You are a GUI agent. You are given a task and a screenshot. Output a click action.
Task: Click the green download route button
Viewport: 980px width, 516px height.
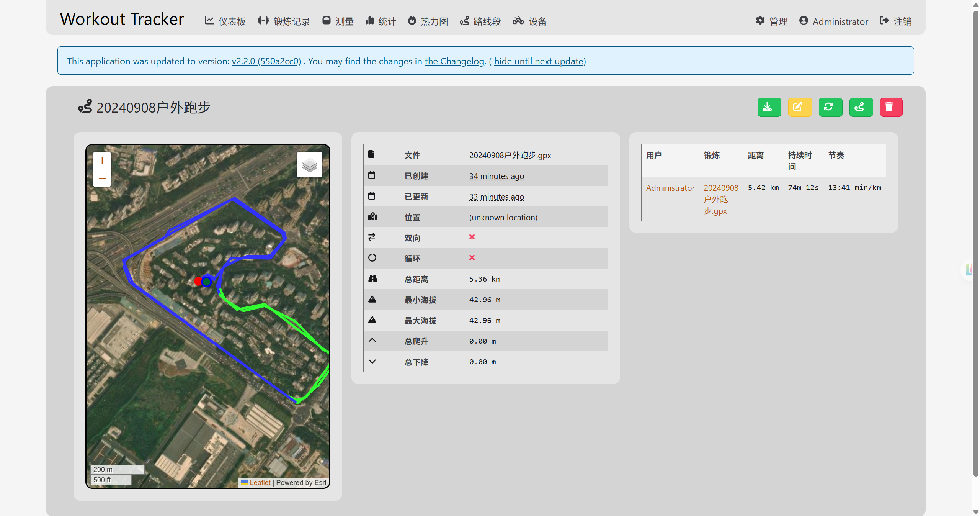769,107
